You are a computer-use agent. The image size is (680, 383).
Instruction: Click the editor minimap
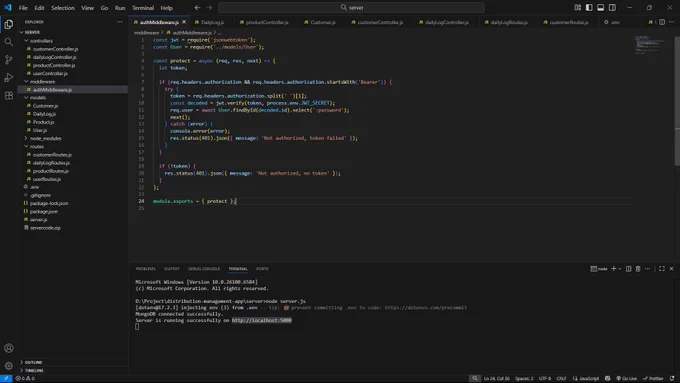pos(650,45)
